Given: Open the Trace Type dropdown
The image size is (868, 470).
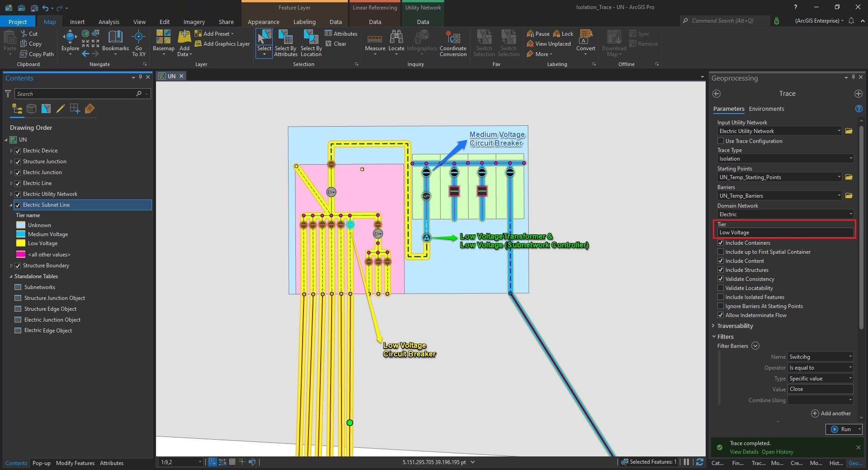Looking at the screenshot, I should pyautogui.click(x=785, y=159).
